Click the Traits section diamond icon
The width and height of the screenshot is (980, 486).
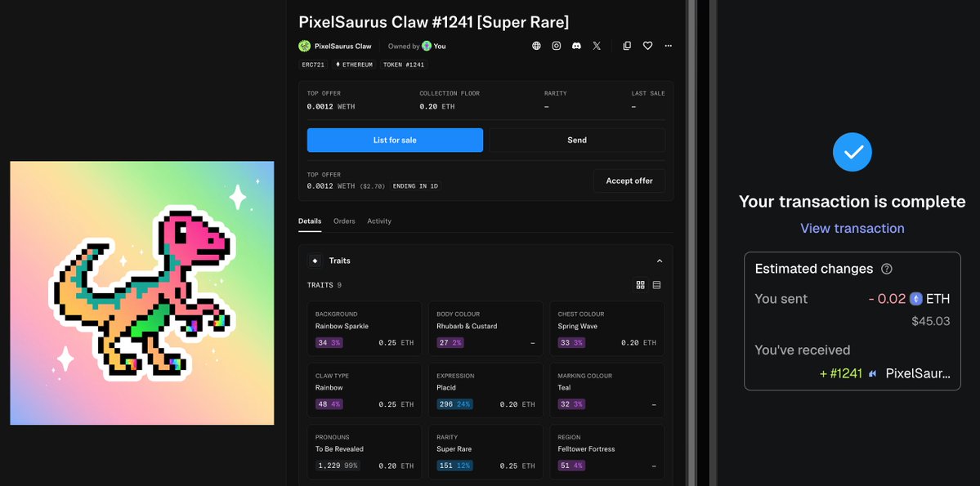tap(315, 261)
